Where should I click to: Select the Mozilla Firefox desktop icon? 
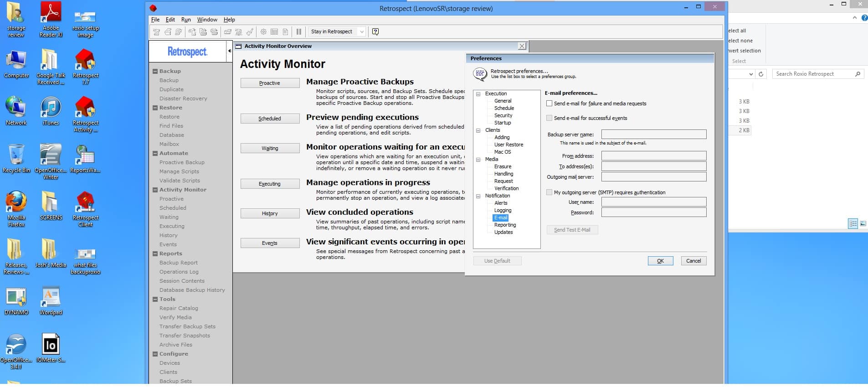pos(16,209)
